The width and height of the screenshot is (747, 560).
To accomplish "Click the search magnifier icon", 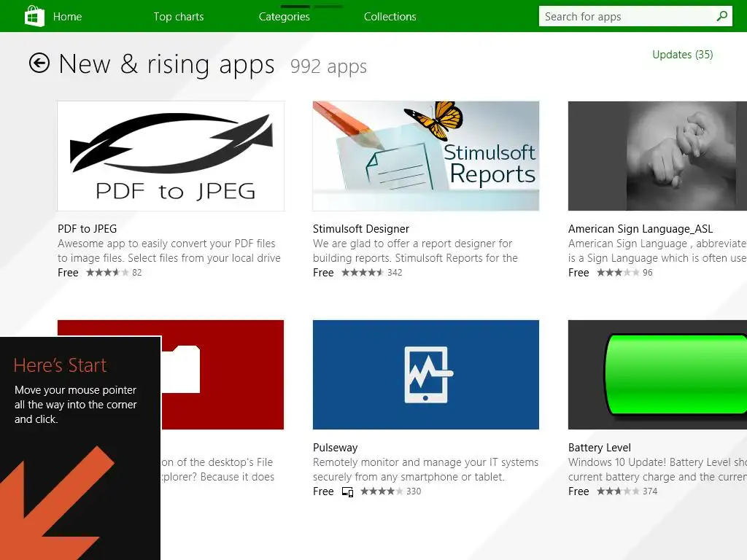I will pos(721,16).
